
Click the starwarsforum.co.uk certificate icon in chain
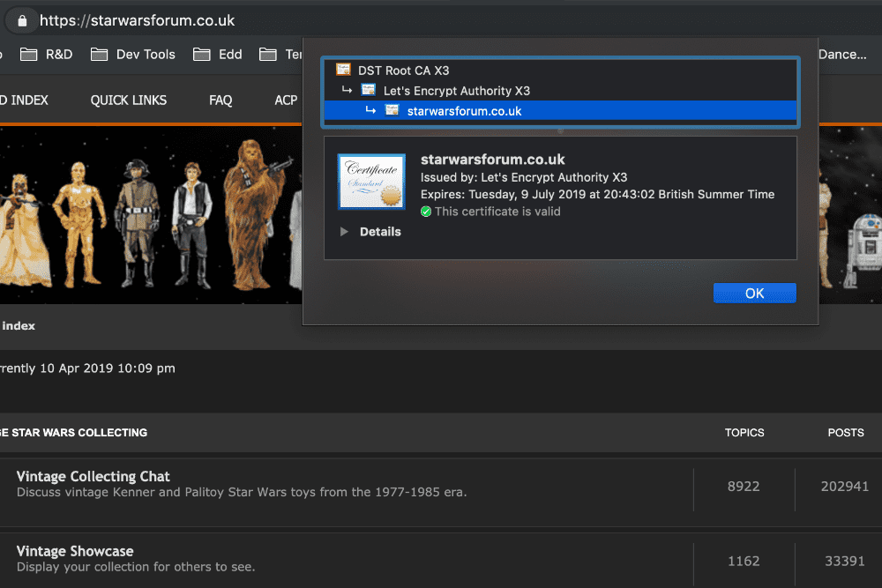tap(392, 110)
